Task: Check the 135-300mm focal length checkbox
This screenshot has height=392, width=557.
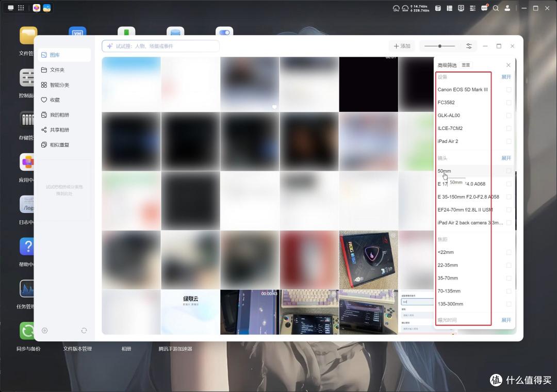Action: 509,304
